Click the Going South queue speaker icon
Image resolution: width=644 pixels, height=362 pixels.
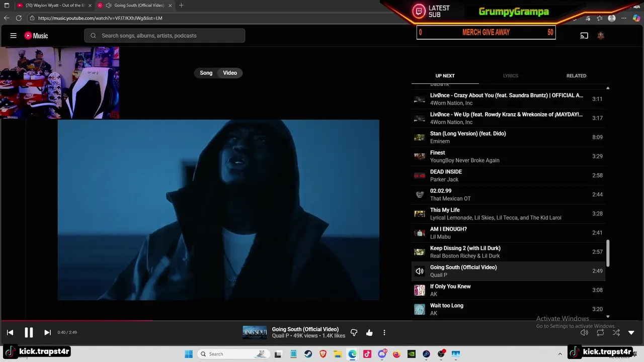point(420,271)
